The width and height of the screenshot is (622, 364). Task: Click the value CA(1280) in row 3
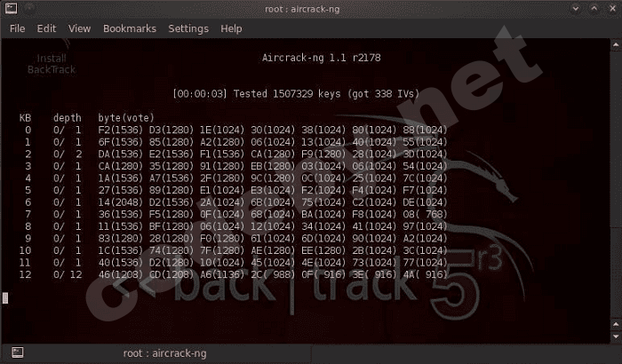pos(121,166)
